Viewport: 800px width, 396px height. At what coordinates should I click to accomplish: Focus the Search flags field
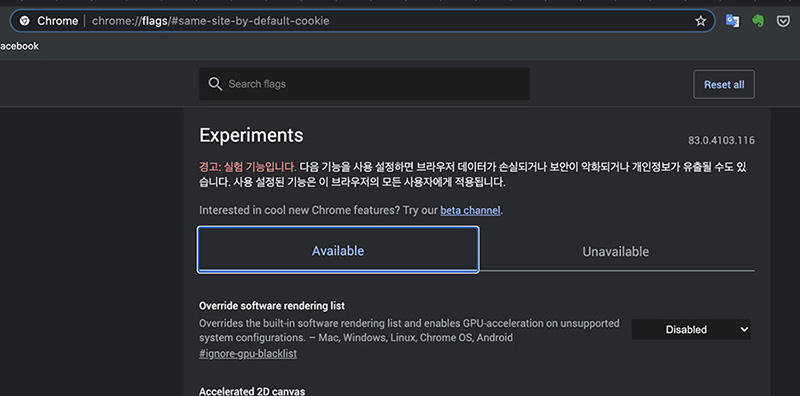pos(364,84)
